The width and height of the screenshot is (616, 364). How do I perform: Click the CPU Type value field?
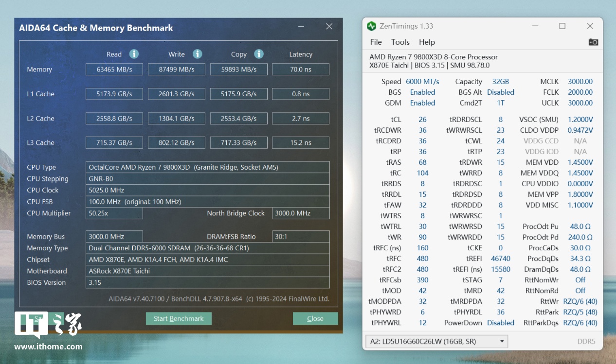click(x=208, y=167)
